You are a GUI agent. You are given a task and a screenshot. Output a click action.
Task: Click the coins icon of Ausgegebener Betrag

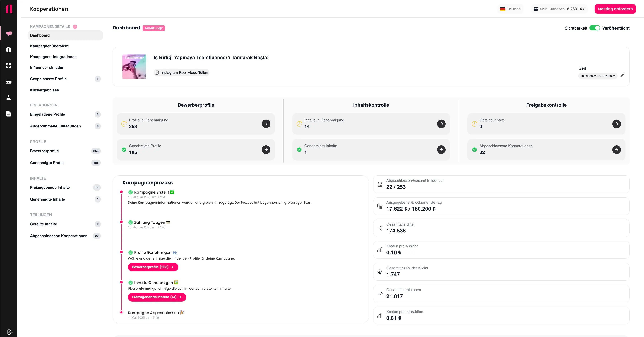380,206
